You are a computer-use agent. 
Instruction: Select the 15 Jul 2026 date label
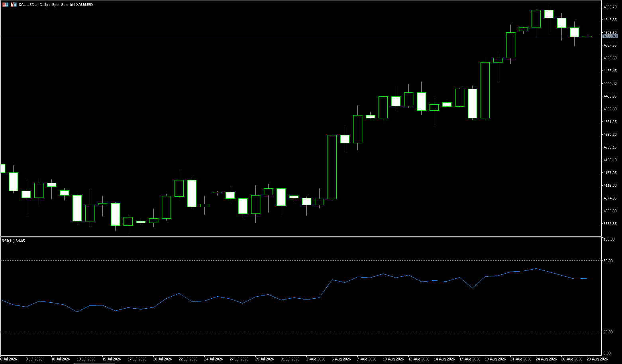point(112,359)
